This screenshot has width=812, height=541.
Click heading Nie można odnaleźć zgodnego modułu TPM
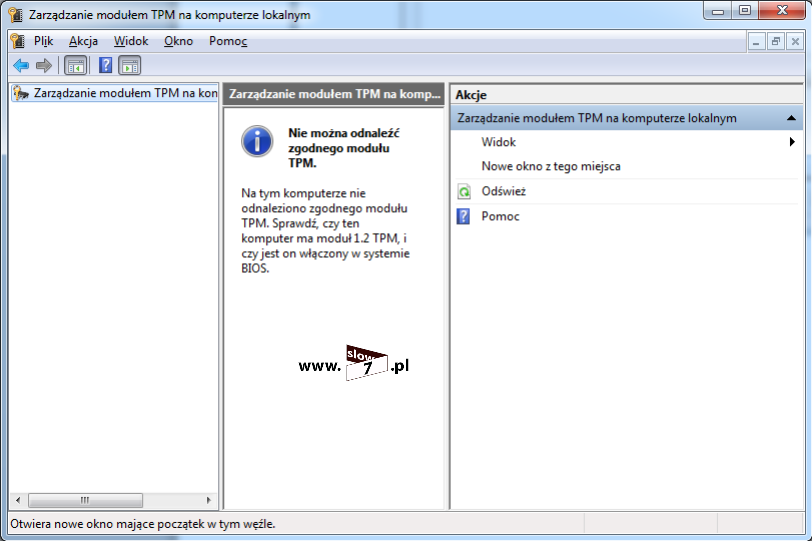coord(344,148)
